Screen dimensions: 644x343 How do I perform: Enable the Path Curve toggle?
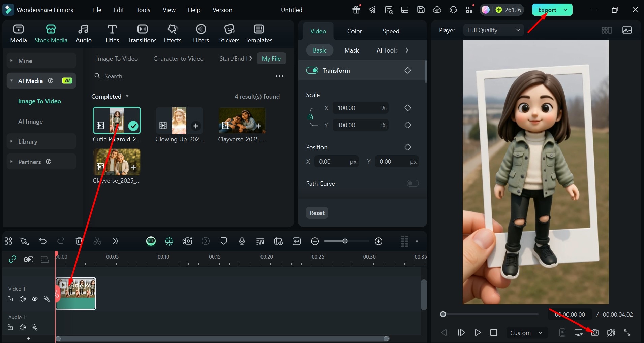pyautogui.click(x=412, y=183)
